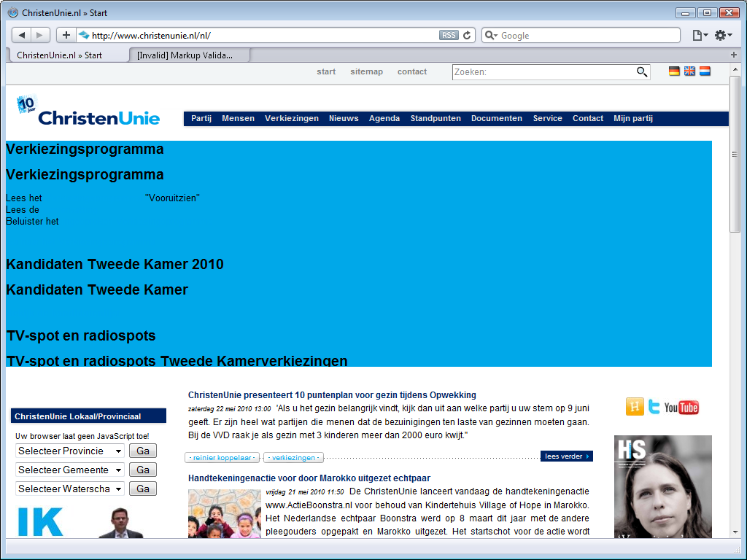The image size is (747, 560).
Task: Open the browser settings gear menu
Action: 723,35
